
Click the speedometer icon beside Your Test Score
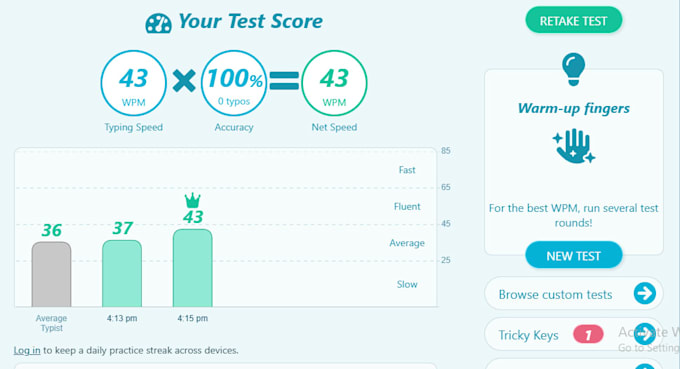158,23
